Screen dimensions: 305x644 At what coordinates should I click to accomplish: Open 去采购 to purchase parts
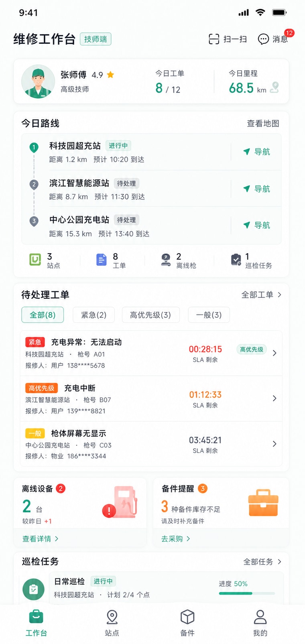(176, 539)
